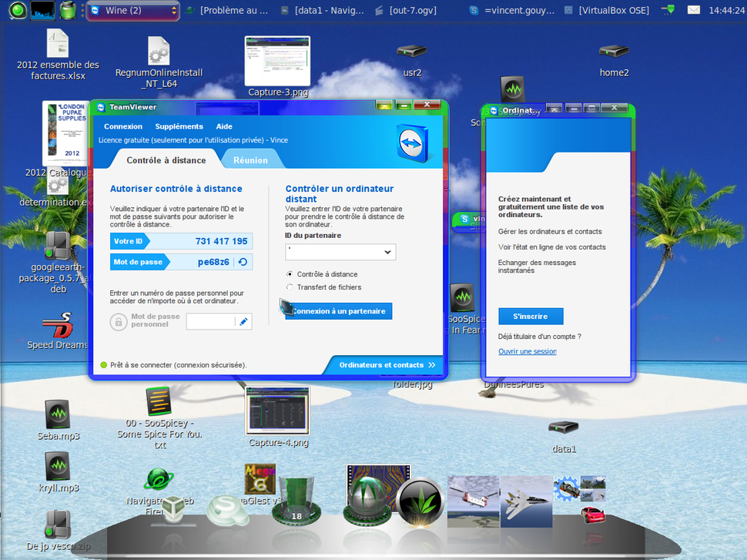Click the green cylinder dock icon showing 18
The width and height of the screenshot is (747, 560).
pos(296,500)
